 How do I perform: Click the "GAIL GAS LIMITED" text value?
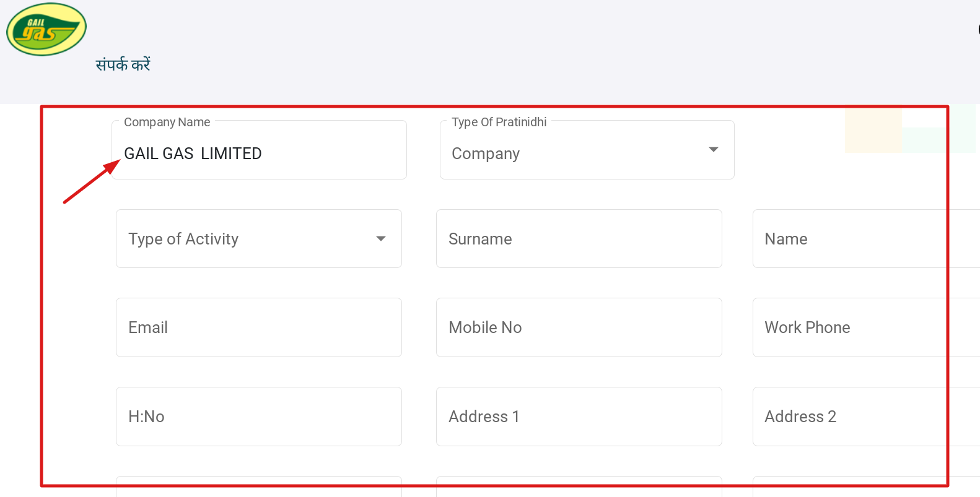tap(193, 153)
